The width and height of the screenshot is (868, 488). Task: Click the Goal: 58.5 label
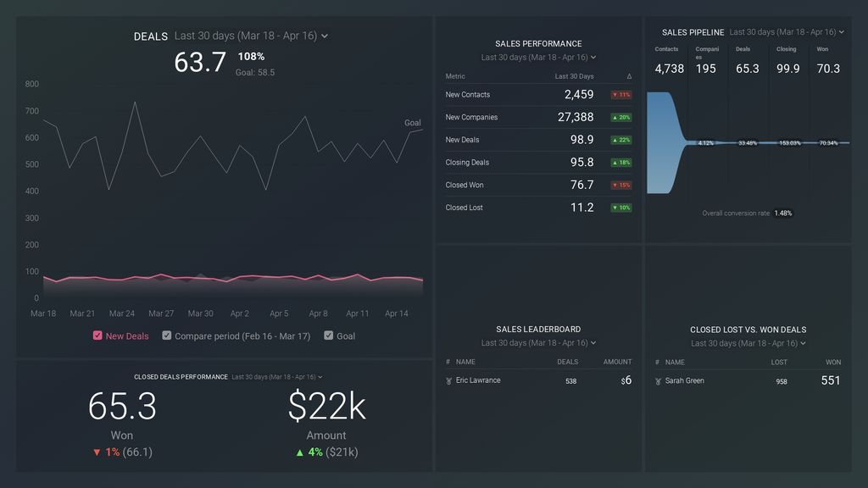(x=254, y=73)
